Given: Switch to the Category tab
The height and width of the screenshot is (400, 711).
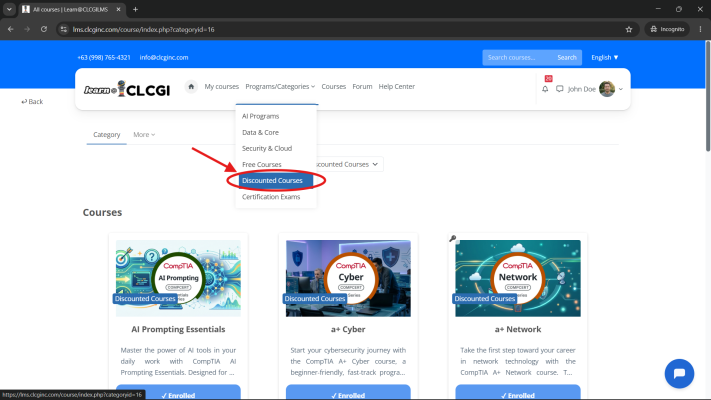Looking at the screenshot, I should pyautogui.click(x=107, y=135).
